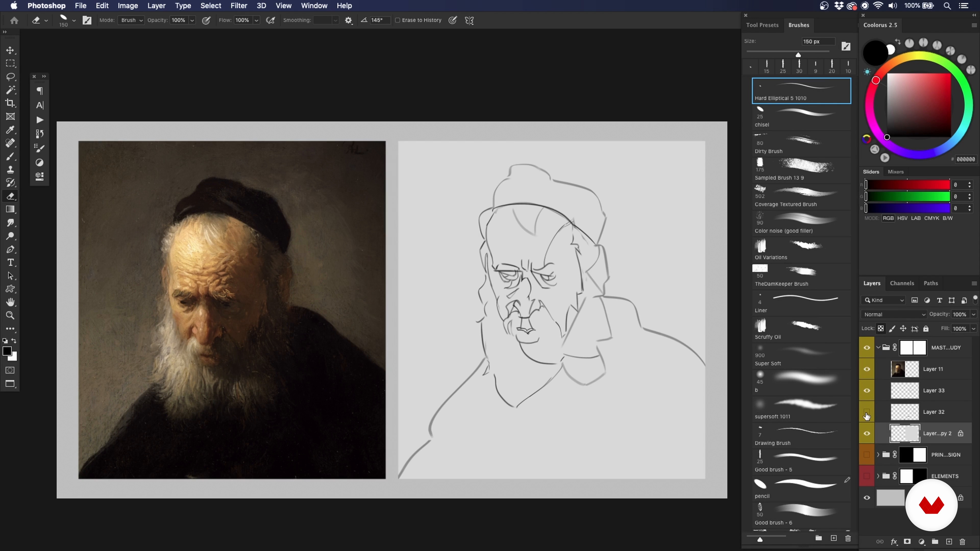Toggle pressure for opacity icon
Image resolution: width=980 pixels, height=551 pixels.
click(x=206, y=20)
